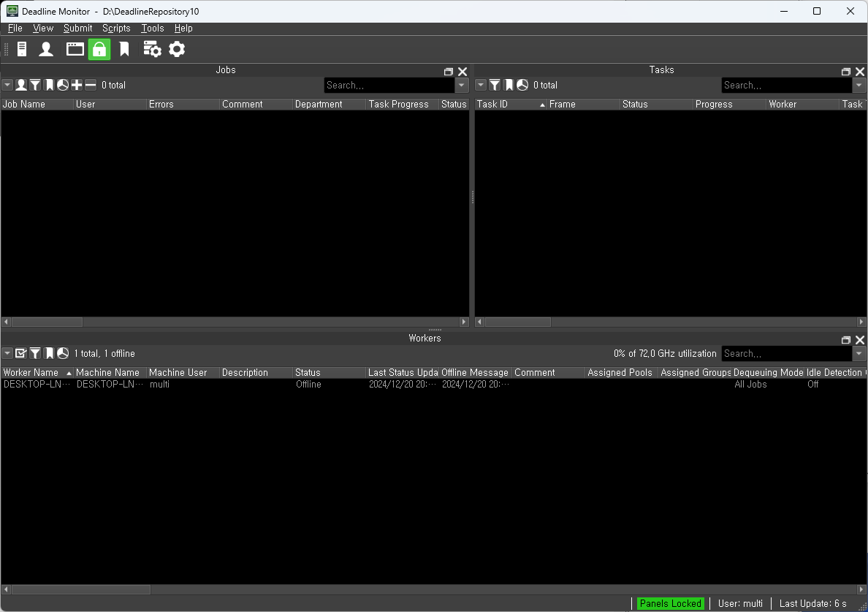
Task: Float the Workers panel with undock icon
Action: point(846,340)
